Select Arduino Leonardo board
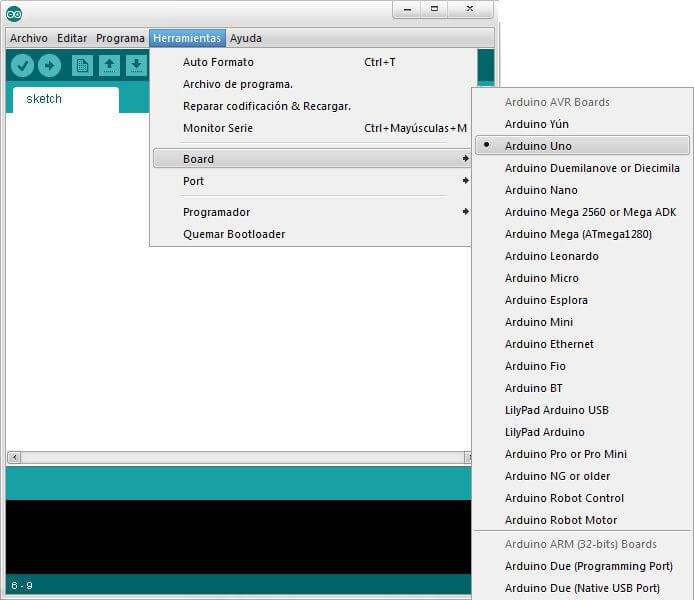The height and width of the screenshot is (600, 694). (582, 256)
